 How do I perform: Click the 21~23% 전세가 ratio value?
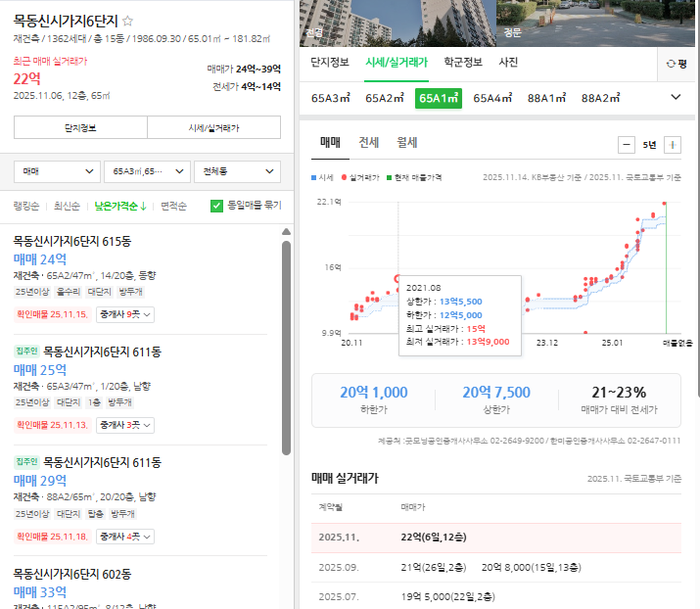619,393
